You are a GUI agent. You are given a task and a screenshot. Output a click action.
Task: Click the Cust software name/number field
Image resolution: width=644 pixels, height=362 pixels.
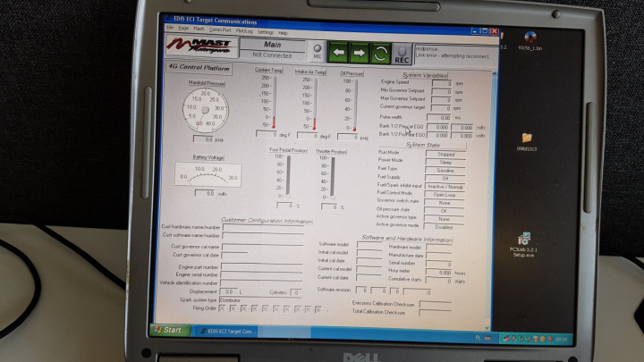pyautogui.click(x=263, y=236)
